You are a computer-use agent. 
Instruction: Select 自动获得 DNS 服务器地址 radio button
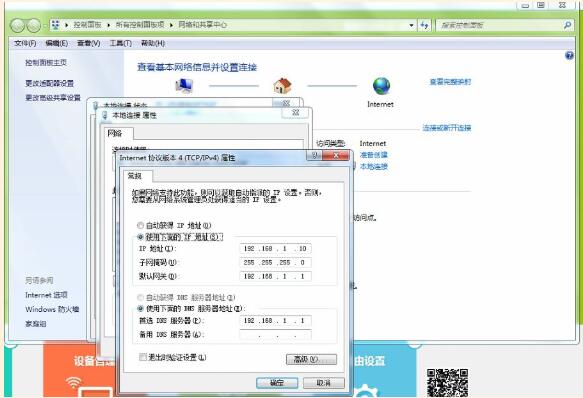(140, 298)
